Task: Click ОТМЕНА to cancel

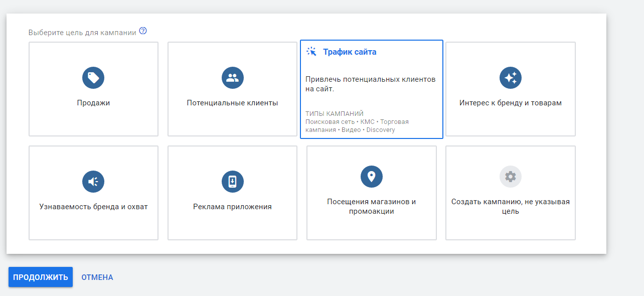Action: 97,276
